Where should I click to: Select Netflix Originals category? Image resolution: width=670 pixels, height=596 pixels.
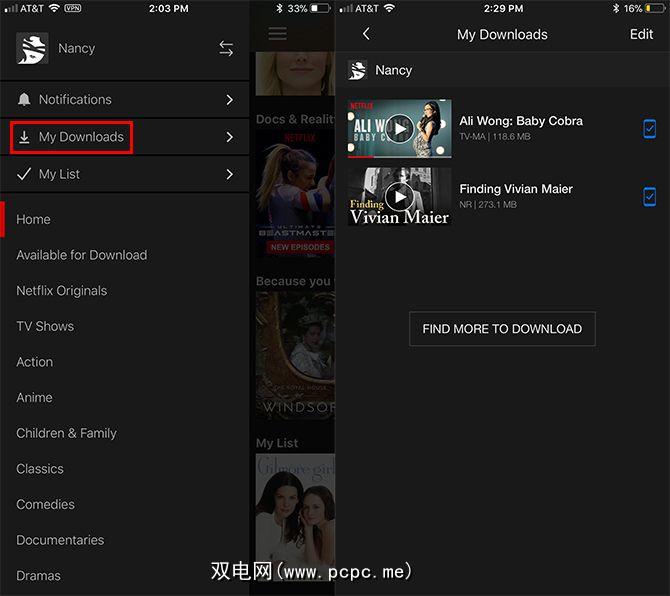(x=62, y=291)
